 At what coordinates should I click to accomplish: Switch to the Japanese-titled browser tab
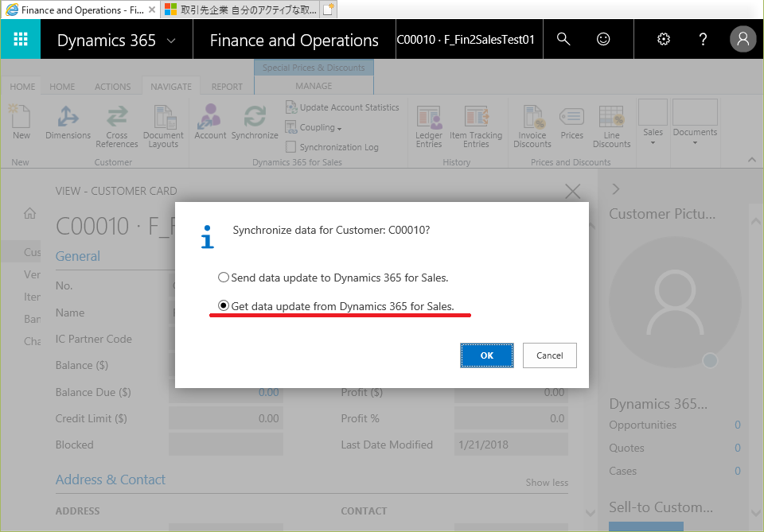[x=240, y=10]
